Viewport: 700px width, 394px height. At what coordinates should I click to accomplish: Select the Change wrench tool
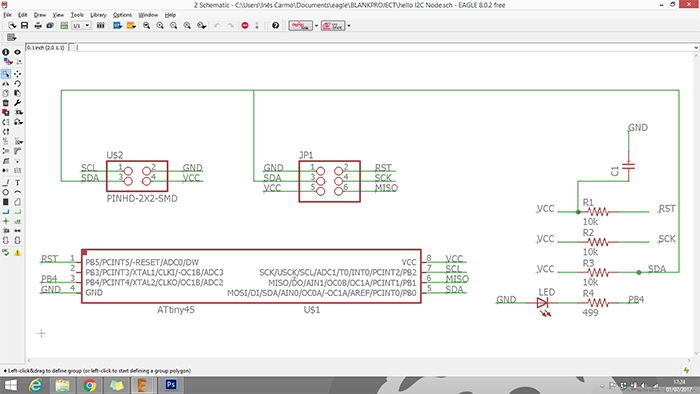(17, 103)
